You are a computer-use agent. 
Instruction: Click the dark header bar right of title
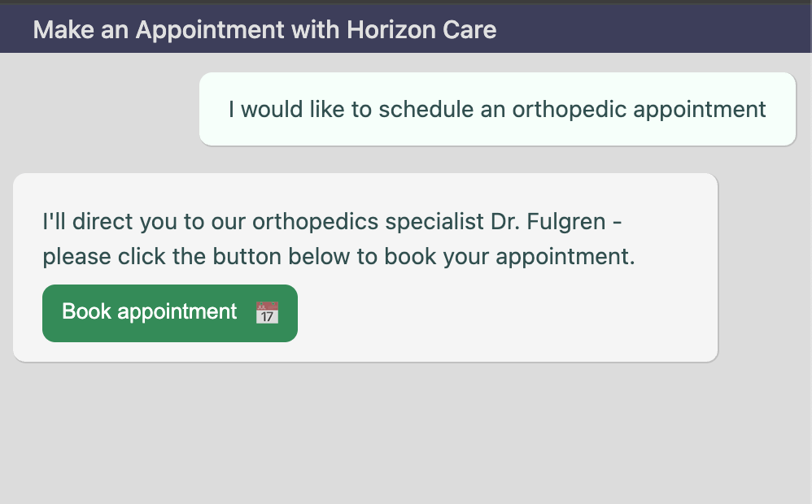651,30
